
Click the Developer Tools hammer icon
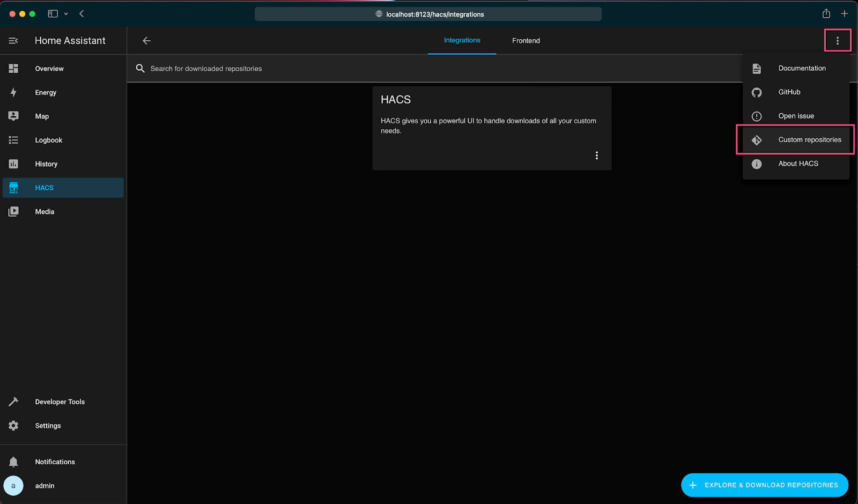pos(13,402)
